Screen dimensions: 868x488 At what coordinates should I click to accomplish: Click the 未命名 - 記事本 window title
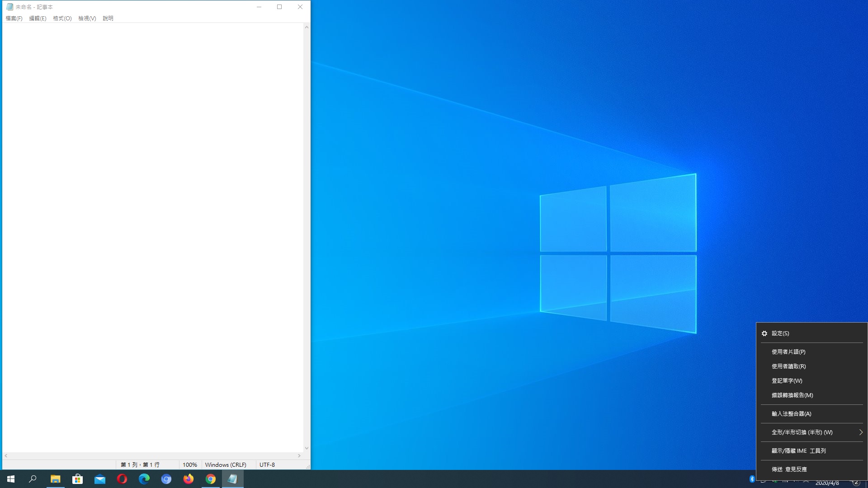[x=34, y=7]
